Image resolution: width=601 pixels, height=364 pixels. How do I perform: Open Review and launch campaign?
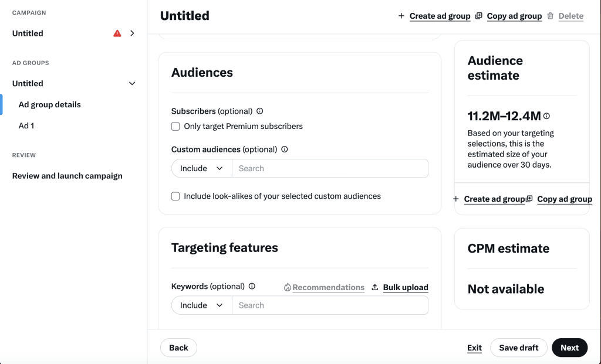pos(67,175)
